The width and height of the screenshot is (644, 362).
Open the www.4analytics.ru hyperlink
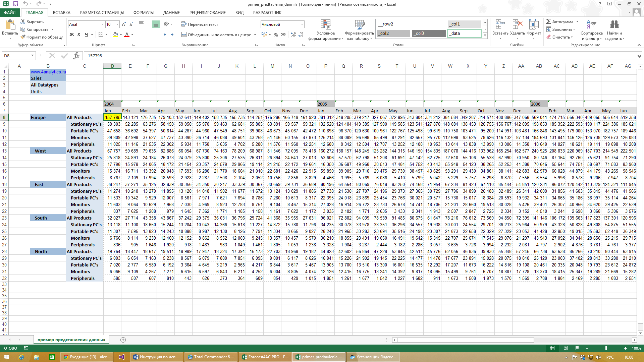pos(48,72)
